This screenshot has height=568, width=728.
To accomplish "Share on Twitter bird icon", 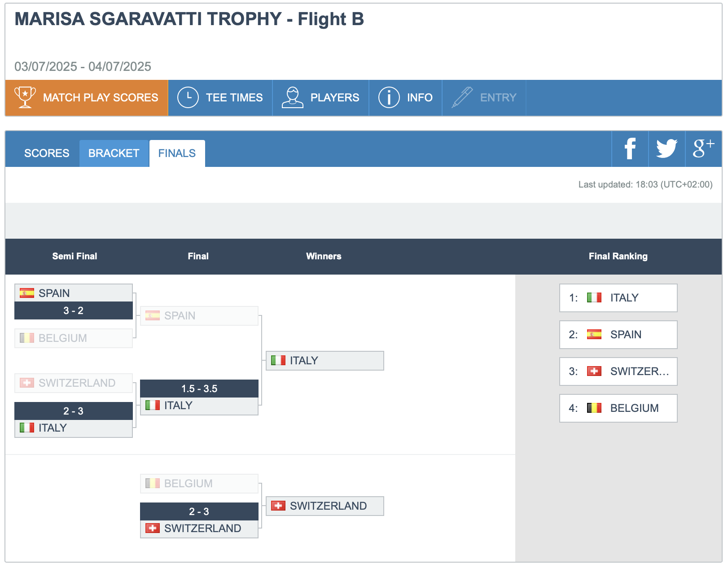I will click(x=667, y=149).
